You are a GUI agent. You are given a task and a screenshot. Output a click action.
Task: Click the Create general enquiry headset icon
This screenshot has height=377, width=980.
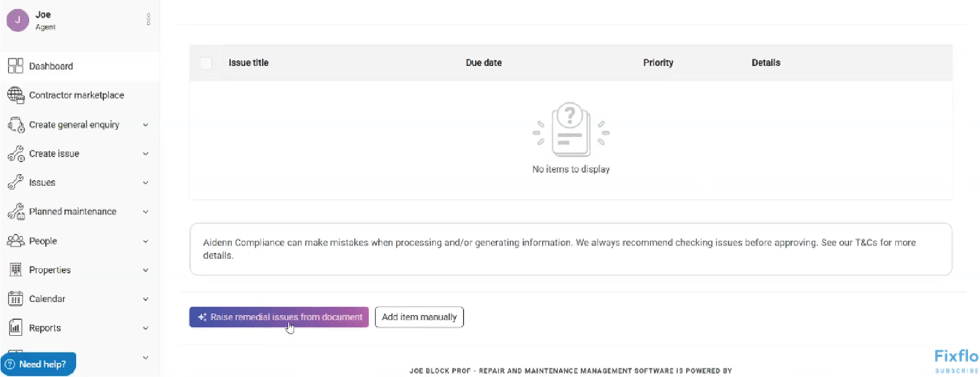pyautogui.click(x=16, y=124)
